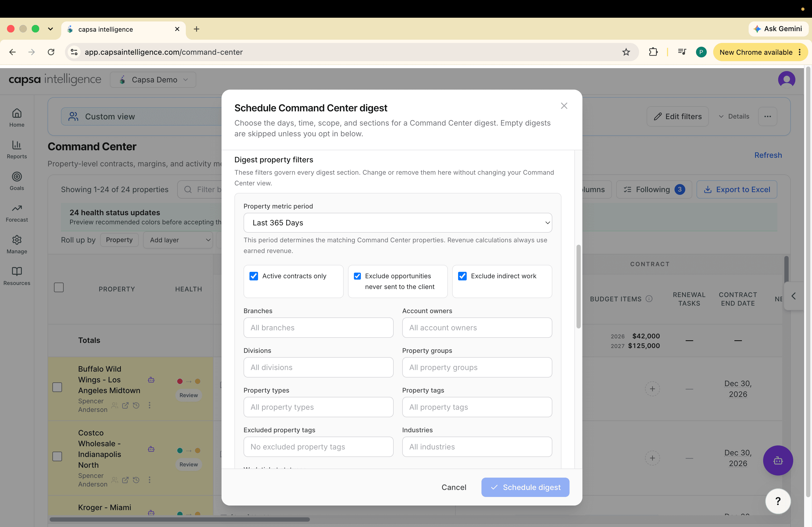This screenshot has width=812, height=527.
Task: Click the Refresh link
Action: [x=768, y=155]
